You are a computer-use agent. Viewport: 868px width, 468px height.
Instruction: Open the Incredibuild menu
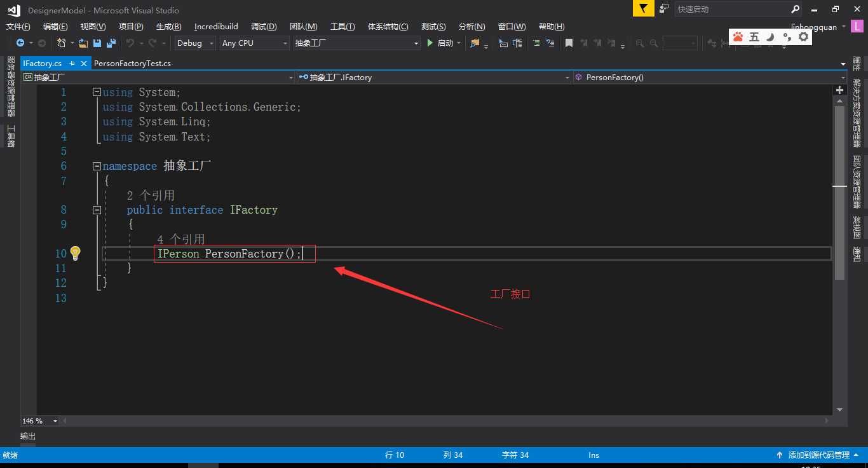(x=216, y=26)
